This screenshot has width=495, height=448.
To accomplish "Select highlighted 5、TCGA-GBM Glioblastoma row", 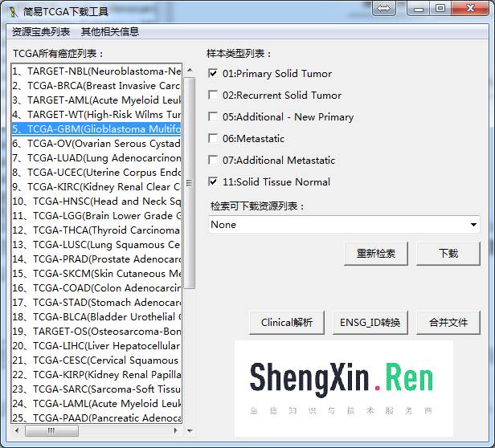I will 96,129.
